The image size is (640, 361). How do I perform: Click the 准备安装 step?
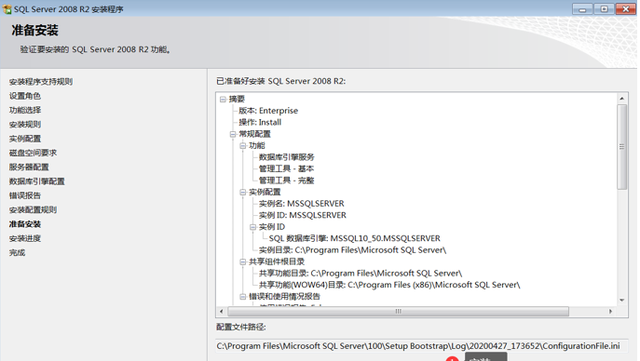[25, 224]
